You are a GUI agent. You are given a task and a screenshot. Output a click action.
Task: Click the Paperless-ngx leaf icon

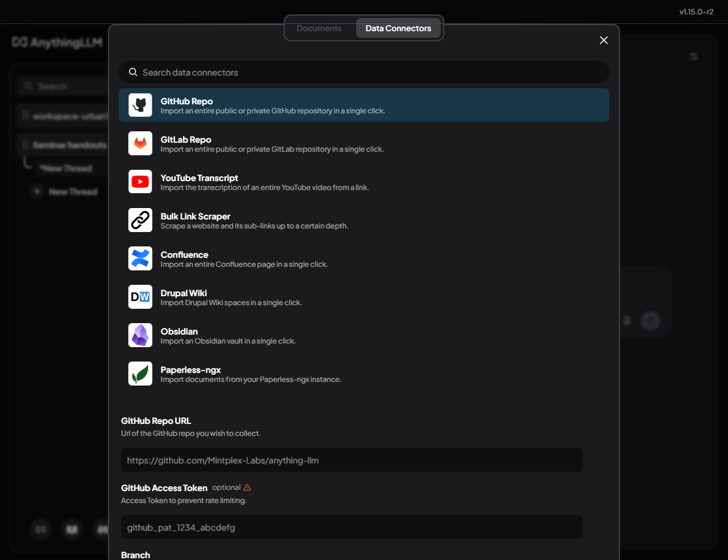point(140,374)
